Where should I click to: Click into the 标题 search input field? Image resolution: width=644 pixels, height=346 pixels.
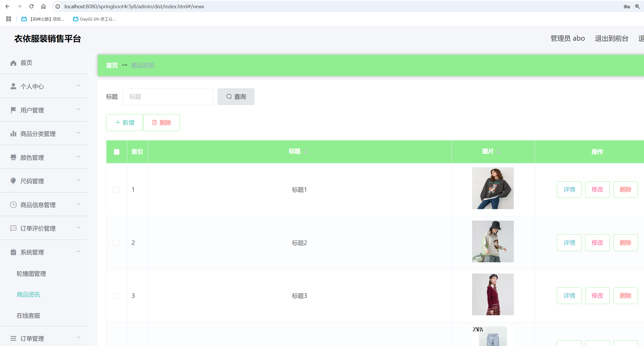pyautogui.click(x=168, y=97)
